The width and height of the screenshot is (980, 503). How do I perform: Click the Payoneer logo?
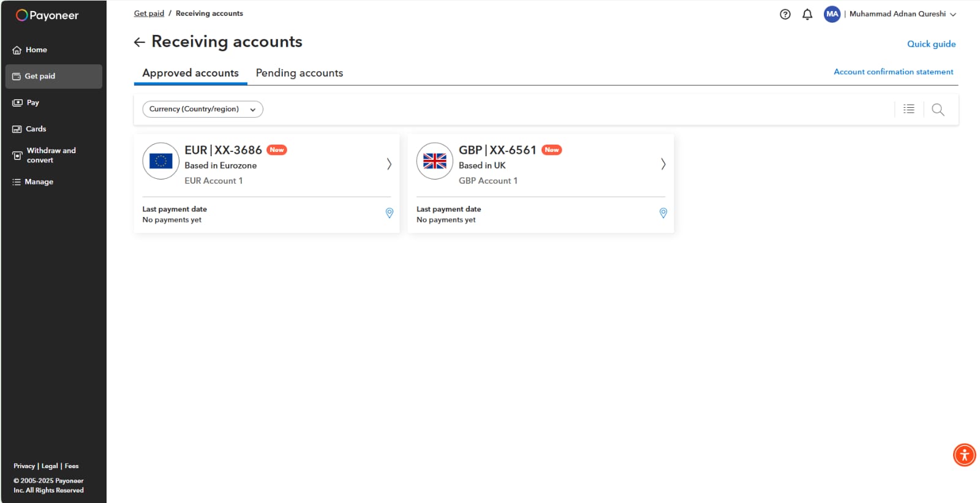[x=48, y=15]
